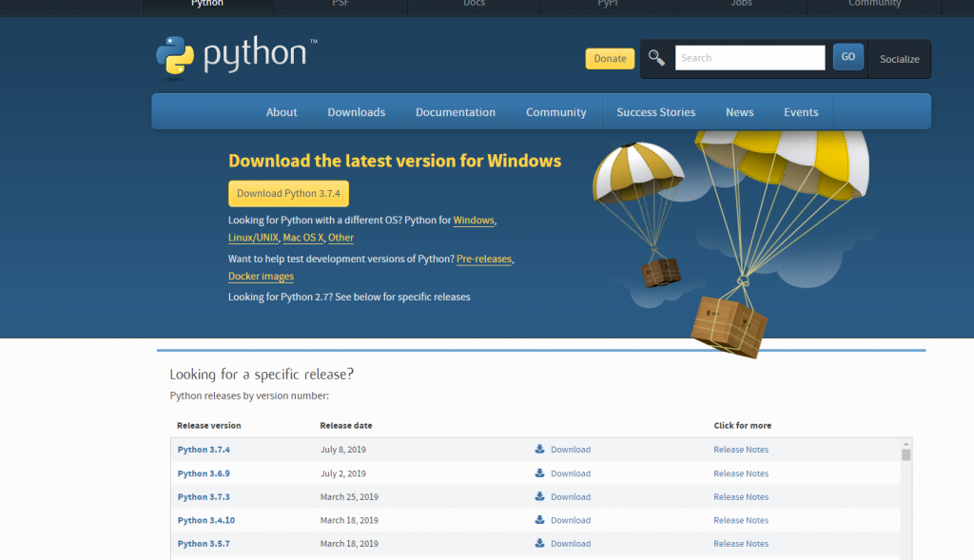
Task: Open the Socialize menu
Action: (900, 59)
